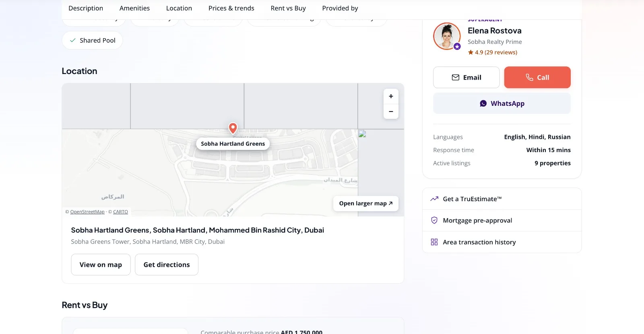Click the Get directions button

tap(167, 264)
